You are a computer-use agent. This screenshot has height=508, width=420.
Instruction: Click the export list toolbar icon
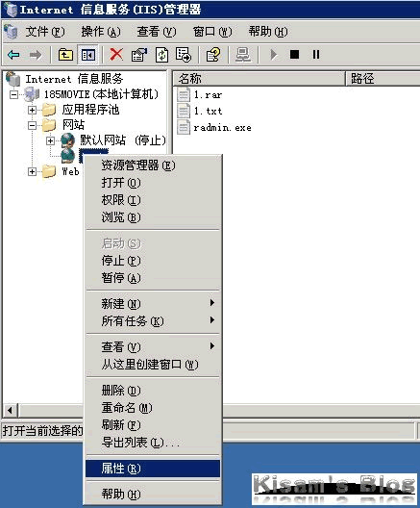point(184,55)
